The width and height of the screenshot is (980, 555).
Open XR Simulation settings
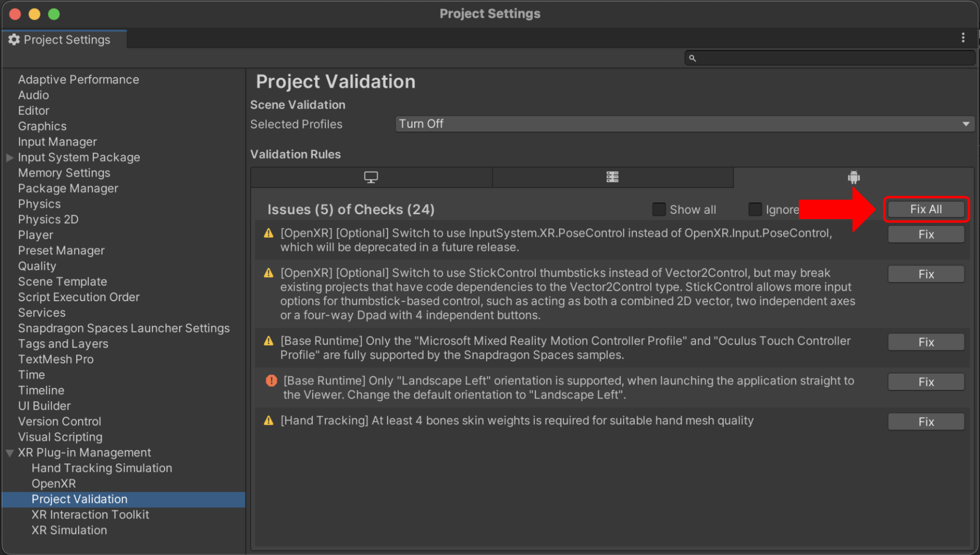(x=69, y=530)
